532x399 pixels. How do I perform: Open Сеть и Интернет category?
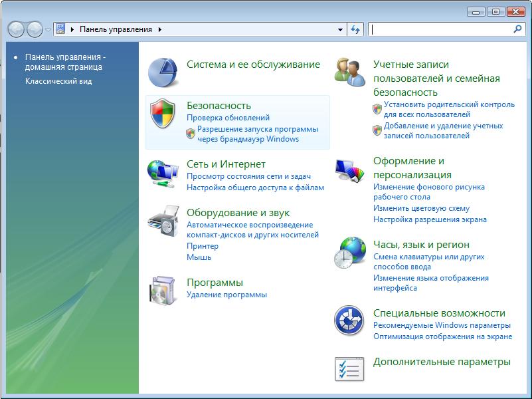[226, 164]
